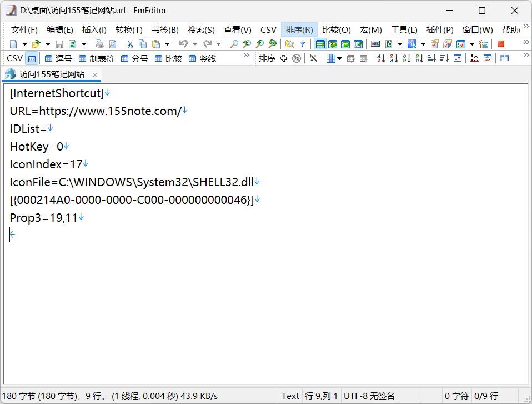Sort A to Z ascending

coord(381,58)
